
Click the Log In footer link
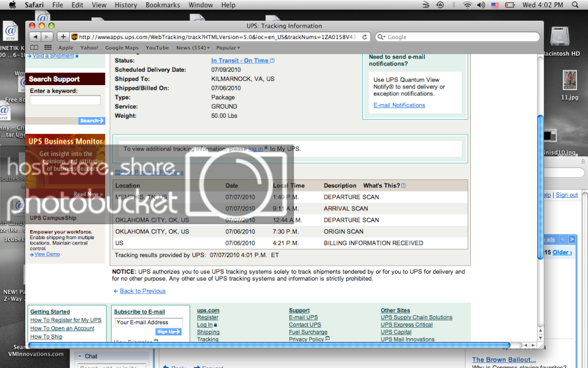[x=205, y=325]
